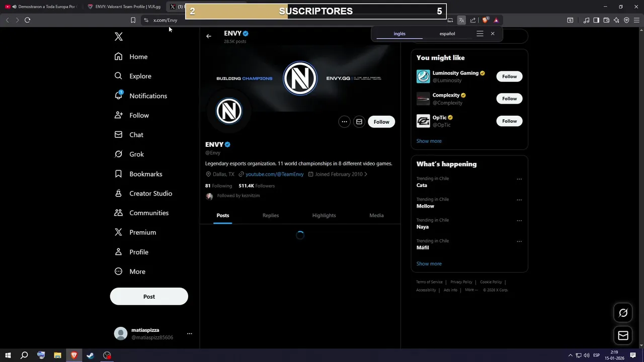Open options for trending Cata
The height and width of the screenshot is (362, 644).
tap(519, 179)
